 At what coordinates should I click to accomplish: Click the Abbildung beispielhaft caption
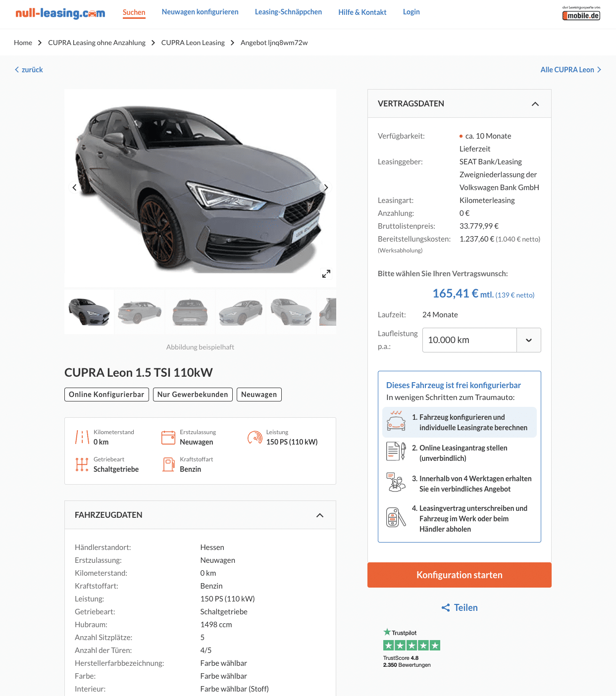[200, 347]
